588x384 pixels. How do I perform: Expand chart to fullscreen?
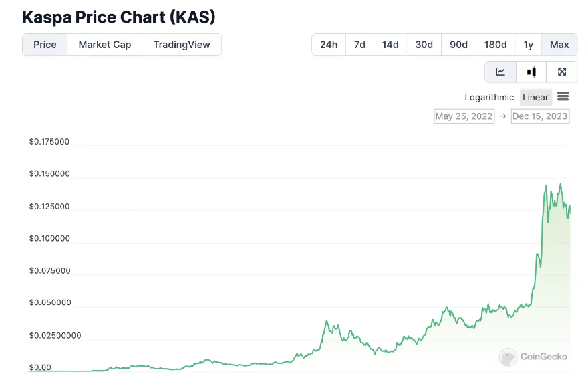[x=562, y=72]
